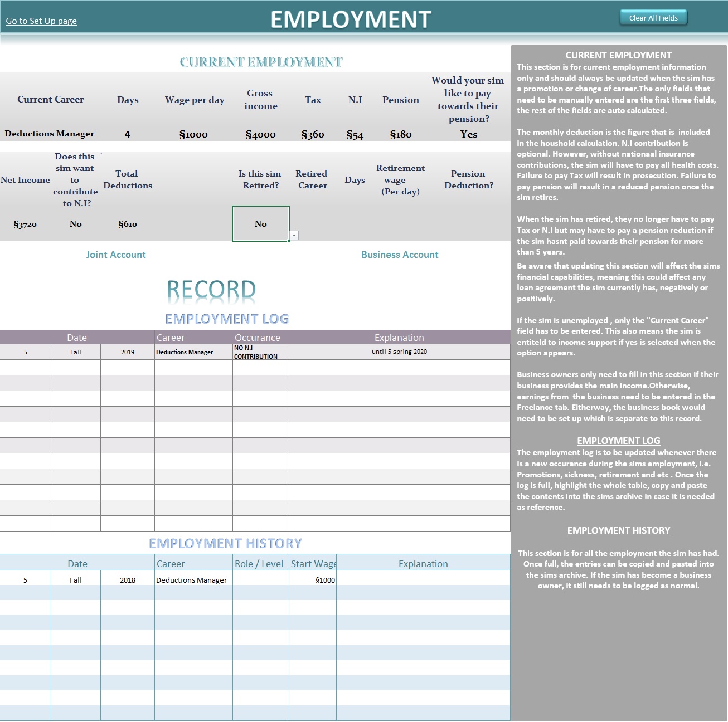Select the 'No' retired status cell
Screen dimensions: 728x722
(x=261, y=223)
